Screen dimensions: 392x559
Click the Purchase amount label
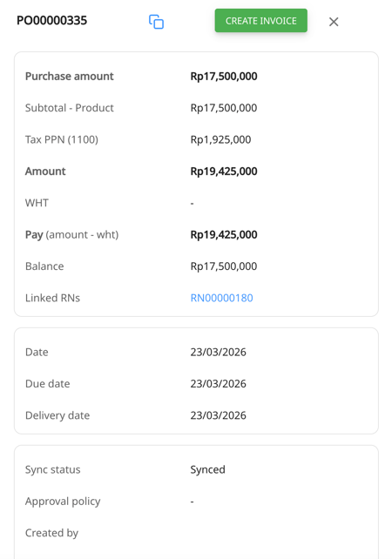coord(69,77)
